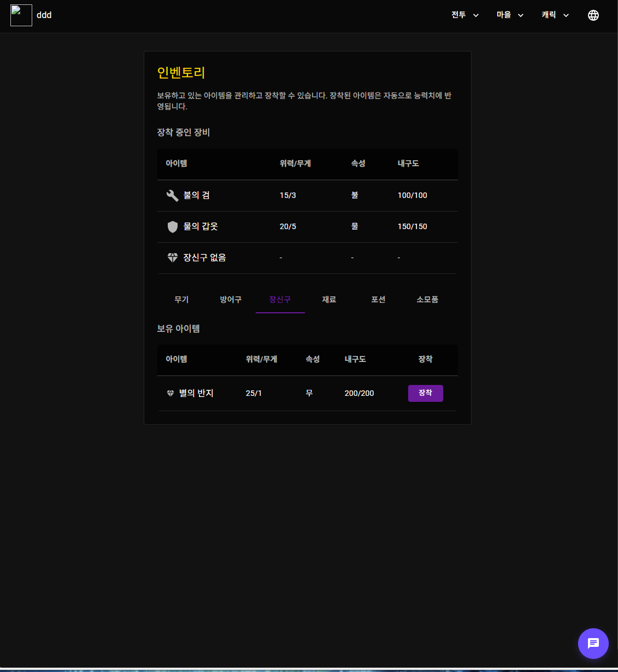This screenshot has width=618, height=672.
Task: Click the shield icon next to 물의 갑옷
Action: pos(173,226)
